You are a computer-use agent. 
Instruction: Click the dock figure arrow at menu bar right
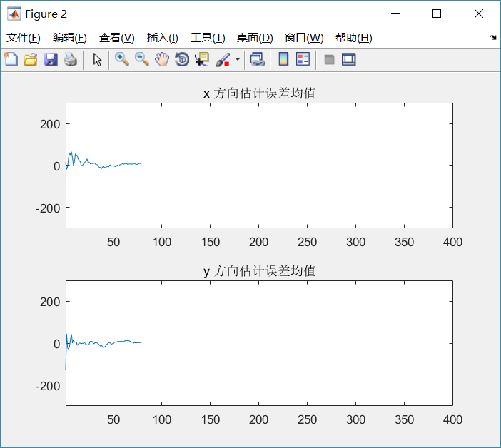(x=493, y=37)
